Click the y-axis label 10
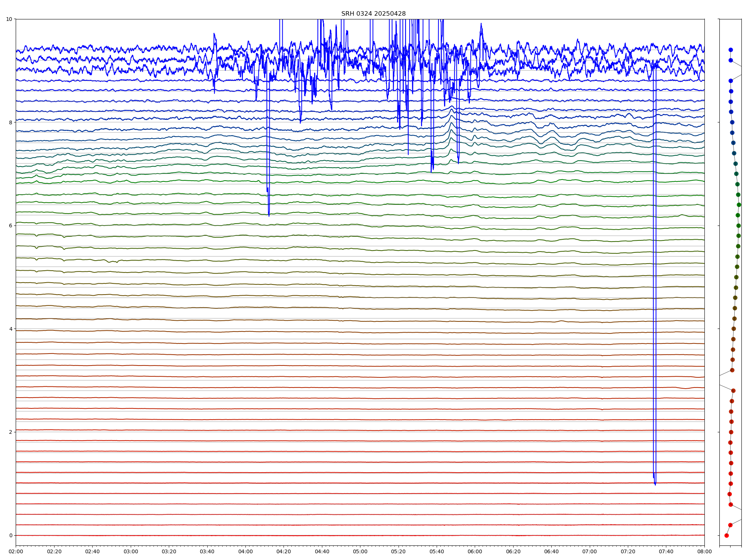The width and height of the screenshot is (747, 560). point(9,19)
